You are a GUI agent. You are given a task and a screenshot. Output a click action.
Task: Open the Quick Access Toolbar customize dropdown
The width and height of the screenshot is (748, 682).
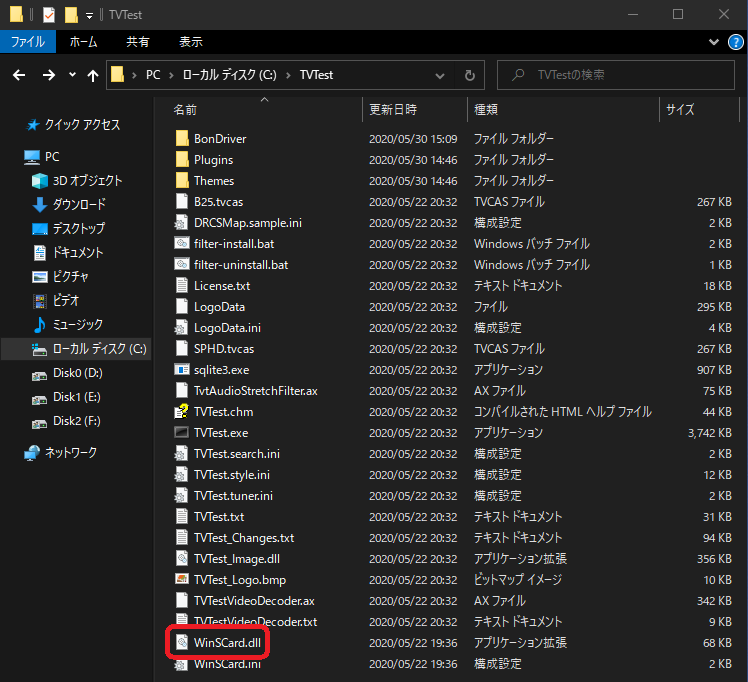click(x=90, y=15)
